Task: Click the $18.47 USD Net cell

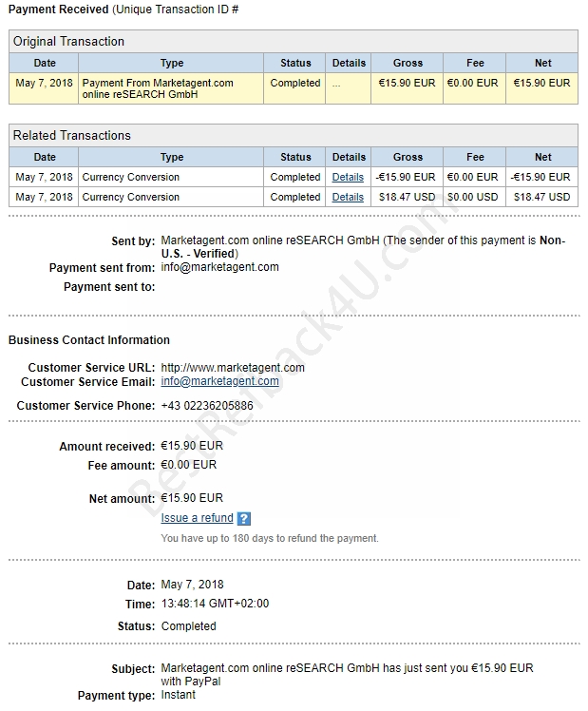Action: pyautogui.click(x=541, y=197)
